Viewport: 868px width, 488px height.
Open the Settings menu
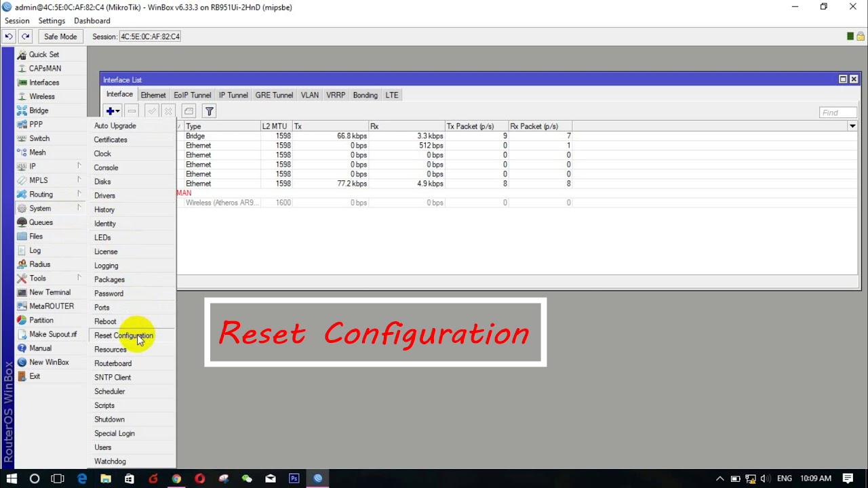click(52, 21)
